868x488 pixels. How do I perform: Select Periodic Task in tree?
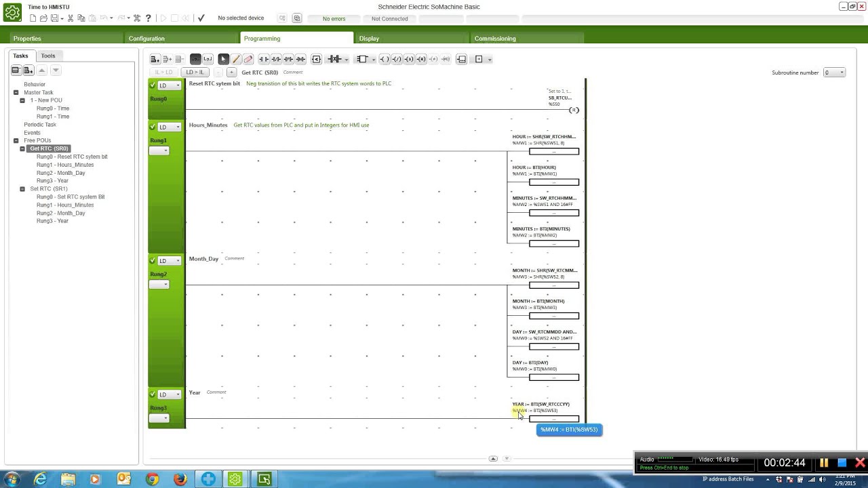(40, 125)
